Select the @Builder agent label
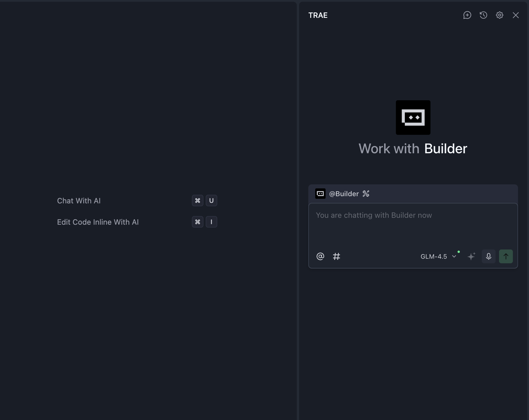The height and width of the screenshot is (420, 529). [344, 194]
